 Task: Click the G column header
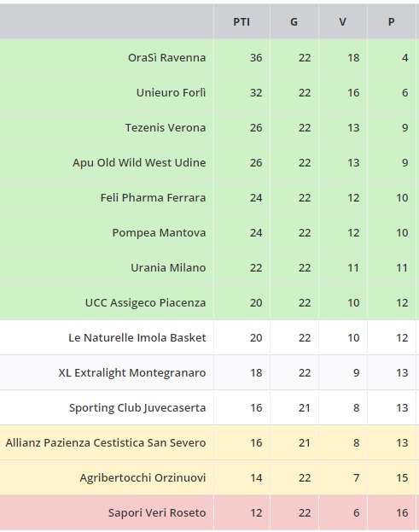pos(294,22)
